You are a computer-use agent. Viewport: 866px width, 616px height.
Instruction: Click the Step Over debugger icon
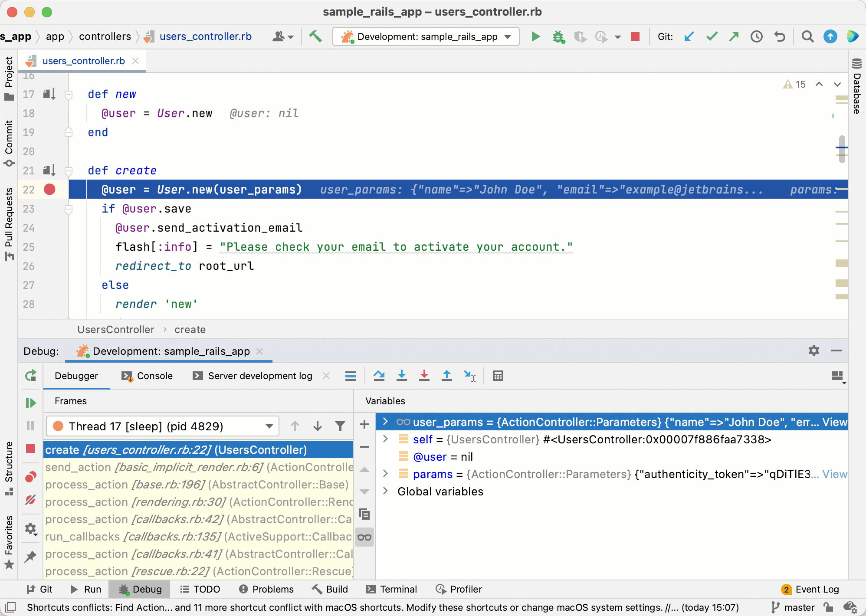point(379,376)
